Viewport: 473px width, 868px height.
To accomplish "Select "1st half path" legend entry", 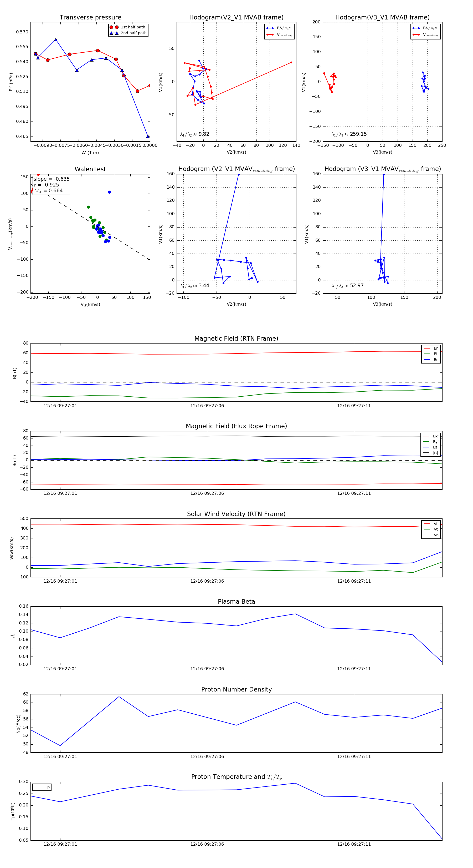I will (128, 27).
